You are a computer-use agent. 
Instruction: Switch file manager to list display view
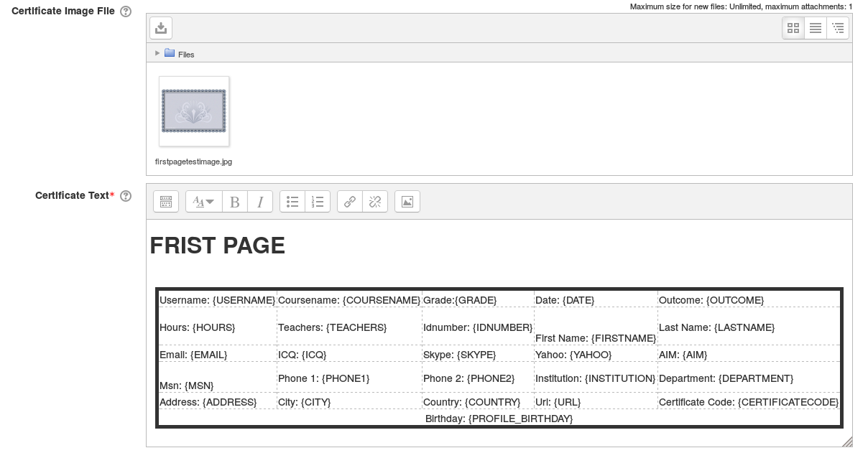(816, 28)
